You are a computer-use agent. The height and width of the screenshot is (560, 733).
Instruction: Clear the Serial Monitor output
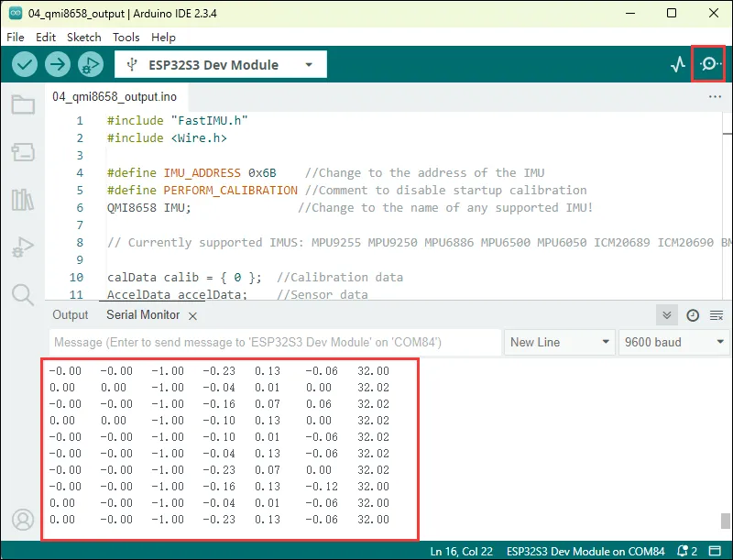[717, 315]
